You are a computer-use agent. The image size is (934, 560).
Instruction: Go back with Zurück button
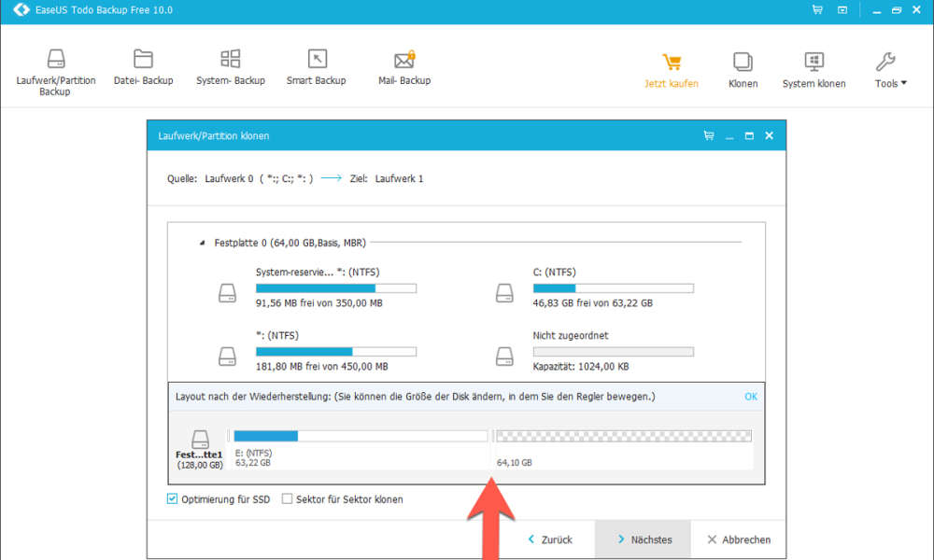click(x=550, y=539)
